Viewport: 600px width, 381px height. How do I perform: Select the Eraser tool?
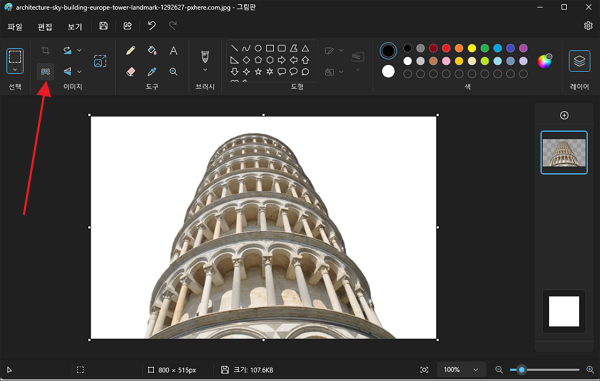pyautogui.click(x=130, y=72)
